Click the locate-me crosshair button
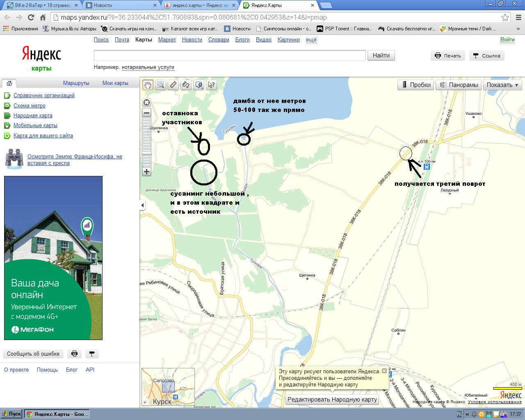The height and width of the screenshot is (420, 525). (x=146, y=103)
